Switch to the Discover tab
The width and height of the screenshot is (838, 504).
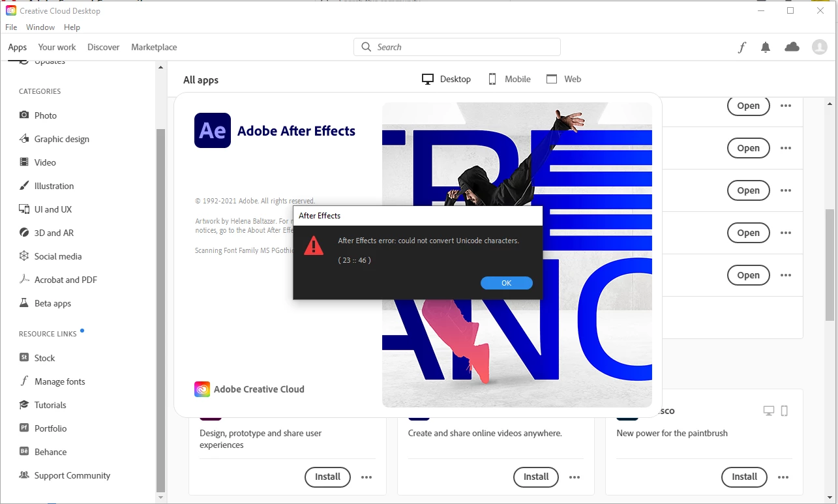tap(104, 47)
